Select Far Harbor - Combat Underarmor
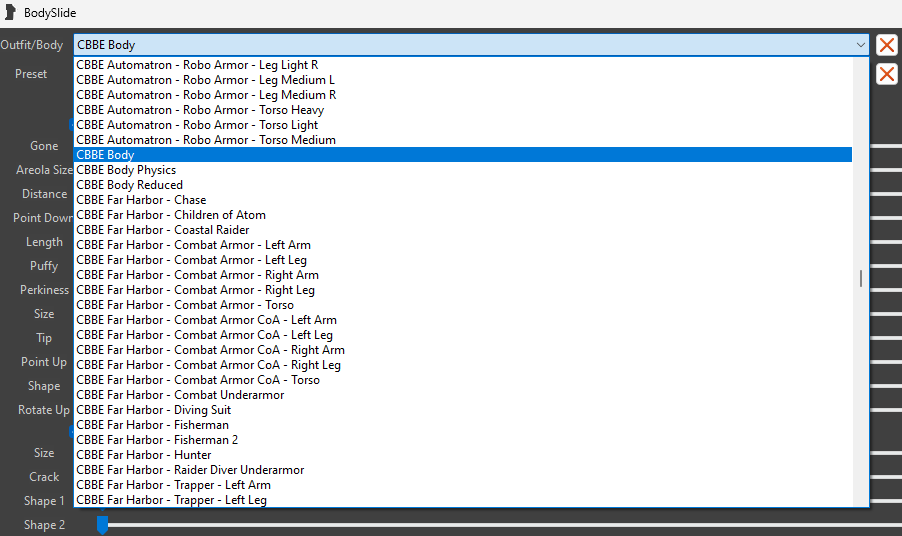The image size is (902, 536). [x=463, y=395]
